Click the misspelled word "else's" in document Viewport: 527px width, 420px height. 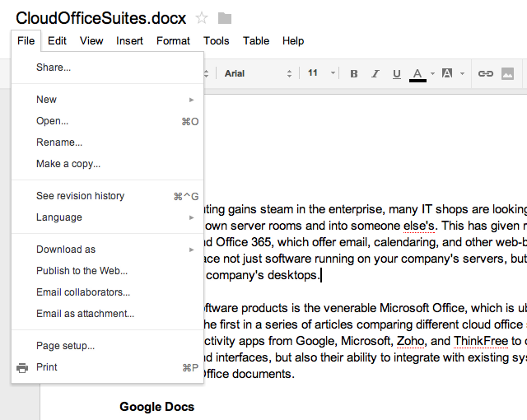click(419, 226)
